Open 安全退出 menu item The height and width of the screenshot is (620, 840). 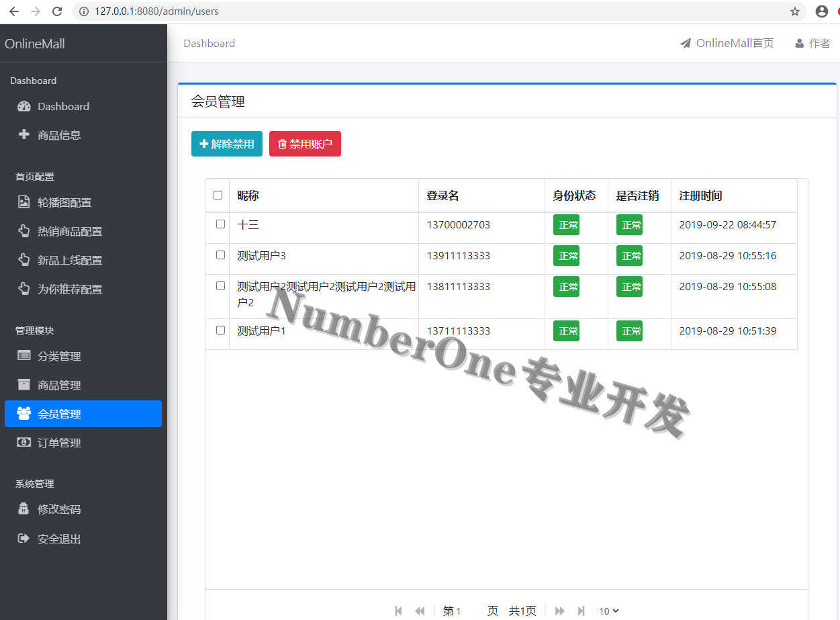coord(83,539)
